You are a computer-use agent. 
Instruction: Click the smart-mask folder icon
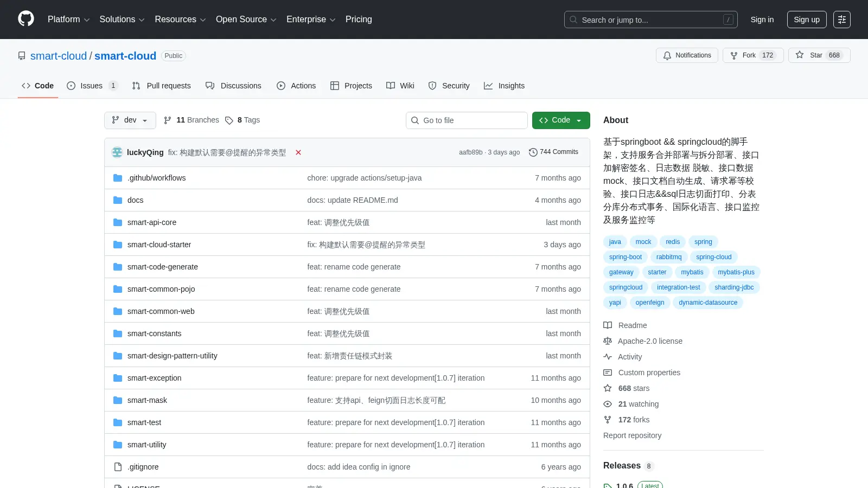pos(118,400)
